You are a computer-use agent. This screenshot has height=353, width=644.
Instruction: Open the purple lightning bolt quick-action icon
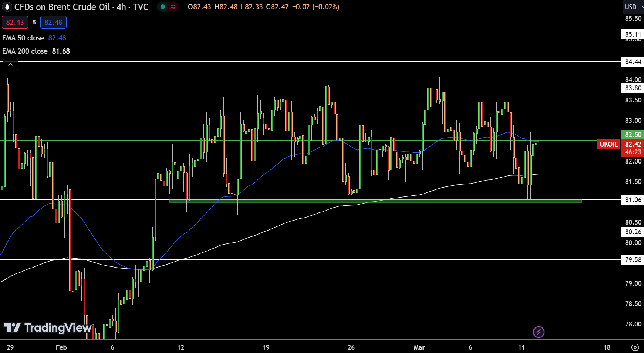(539, 332)
